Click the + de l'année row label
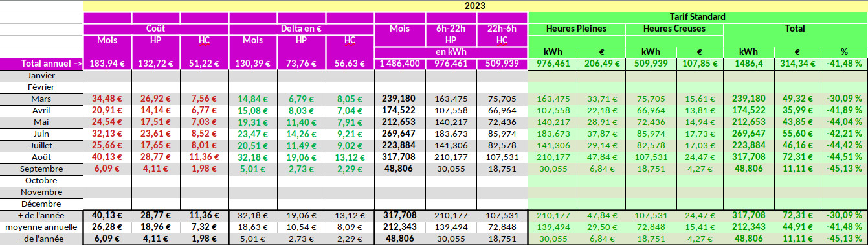 (x=41, y=216)
